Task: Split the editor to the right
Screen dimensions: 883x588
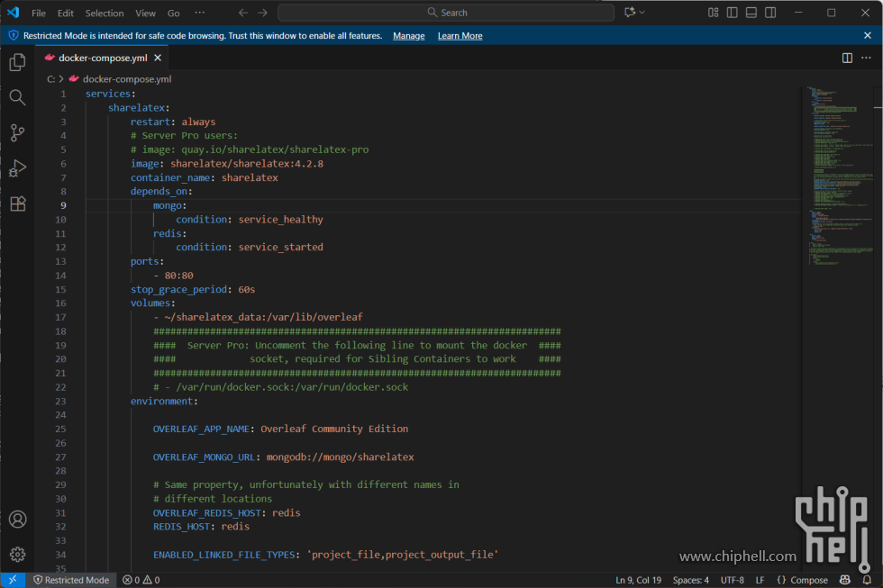Action: [x=847, y=58]
